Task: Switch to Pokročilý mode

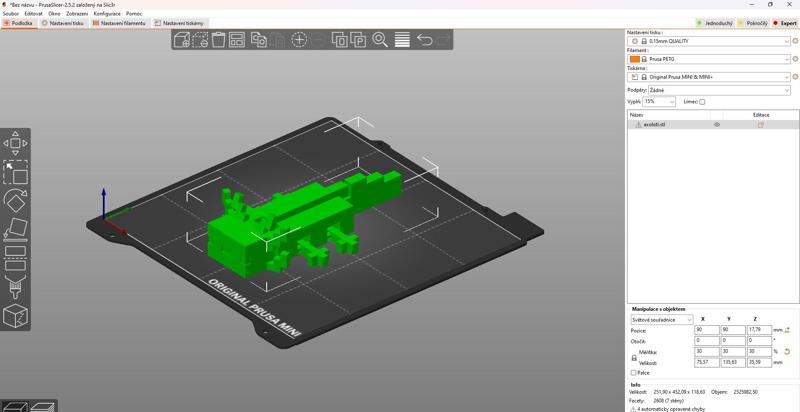Action: click(753, 23)
